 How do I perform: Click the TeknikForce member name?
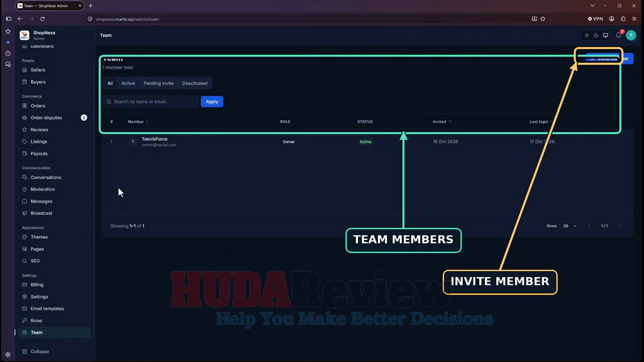(155, 139)
